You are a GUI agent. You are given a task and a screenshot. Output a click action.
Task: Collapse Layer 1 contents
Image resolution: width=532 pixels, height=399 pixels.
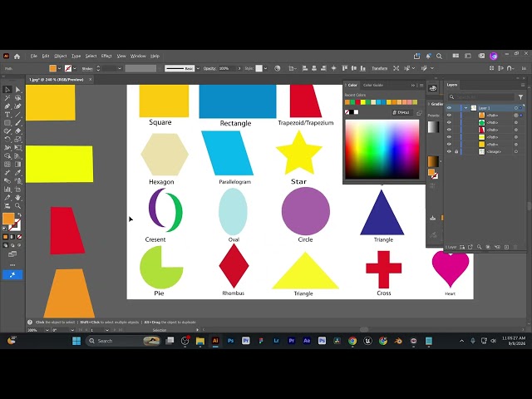[x=465, y=108]
